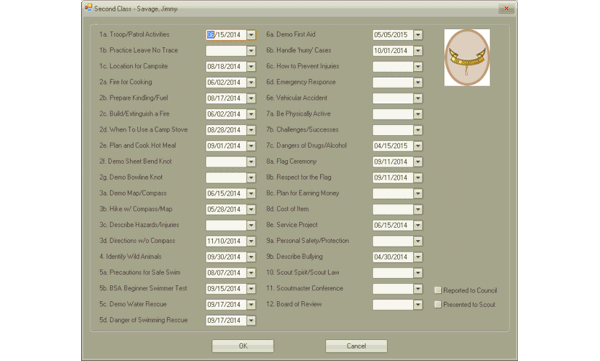
Task: Enable the Presented to Scout checkbox
Action: (x=438, y=304)
